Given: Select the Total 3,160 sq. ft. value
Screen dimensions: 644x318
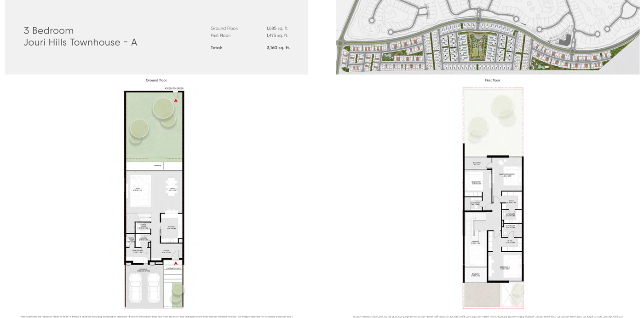Looking at the screenshot, I should 278,47.
